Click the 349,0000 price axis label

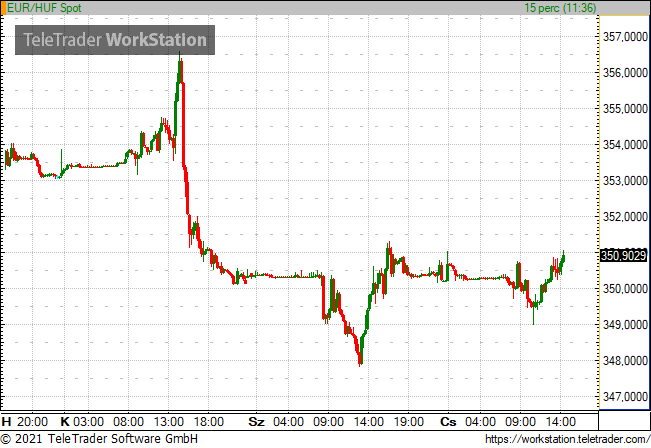click(625, 325)
